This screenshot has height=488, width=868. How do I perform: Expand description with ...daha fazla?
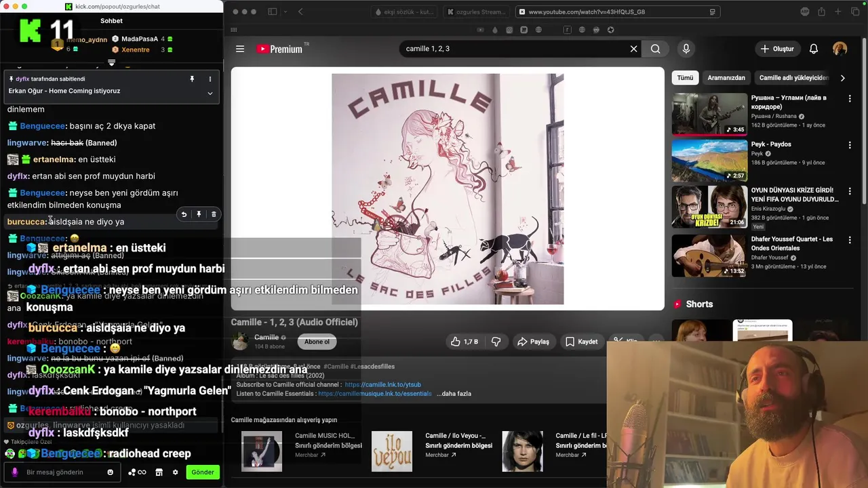tap(454, 393)
